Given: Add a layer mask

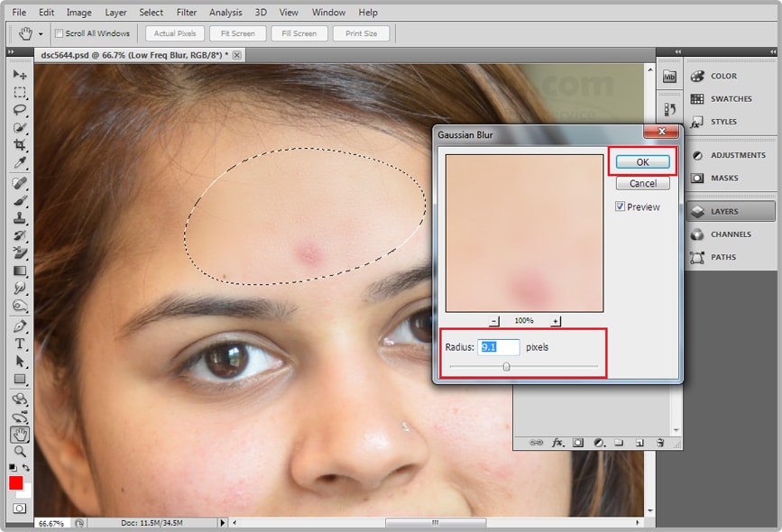Looking at the screenshot, I should coord(578,444).
